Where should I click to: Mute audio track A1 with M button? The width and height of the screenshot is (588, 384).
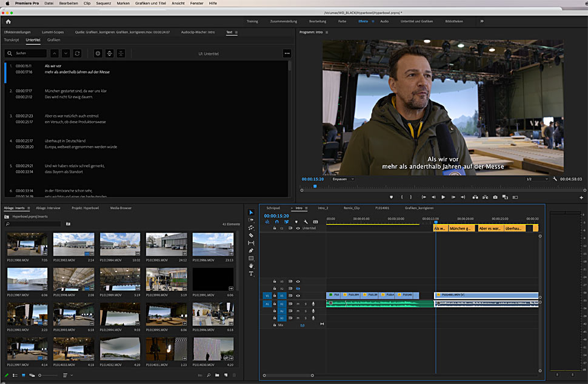coord(298,303)
